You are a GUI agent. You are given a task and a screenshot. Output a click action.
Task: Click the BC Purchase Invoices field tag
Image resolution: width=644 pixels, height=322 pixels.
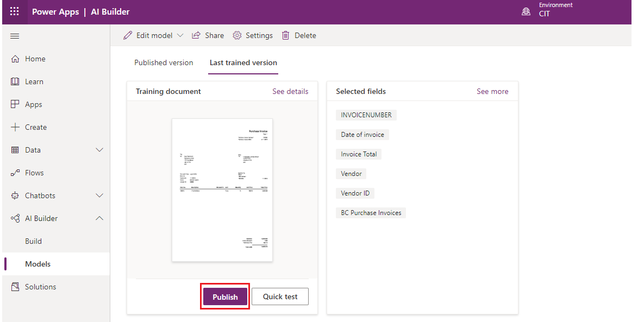[x=371, y=213]
